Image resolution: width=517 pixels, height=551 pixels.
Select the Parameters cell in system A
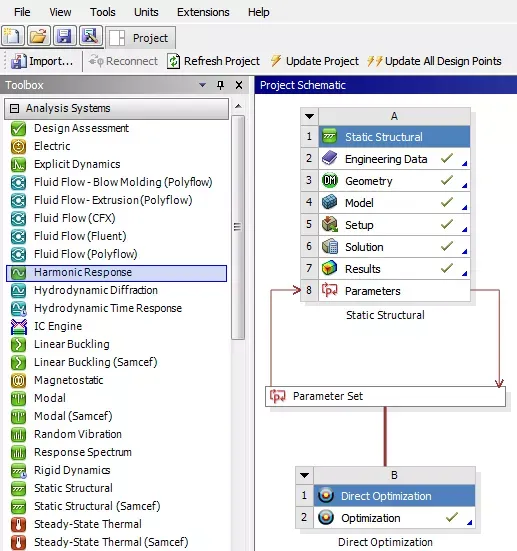point(394,291)
